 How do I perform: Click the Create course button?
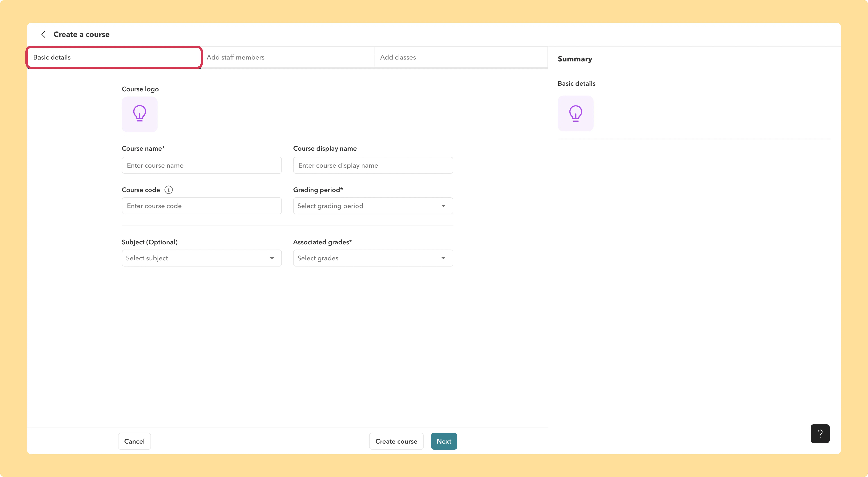(396, 441)
